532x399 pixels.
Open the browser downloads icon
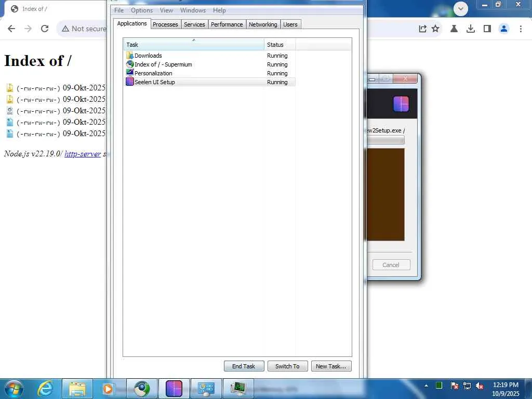click(471, 29)
